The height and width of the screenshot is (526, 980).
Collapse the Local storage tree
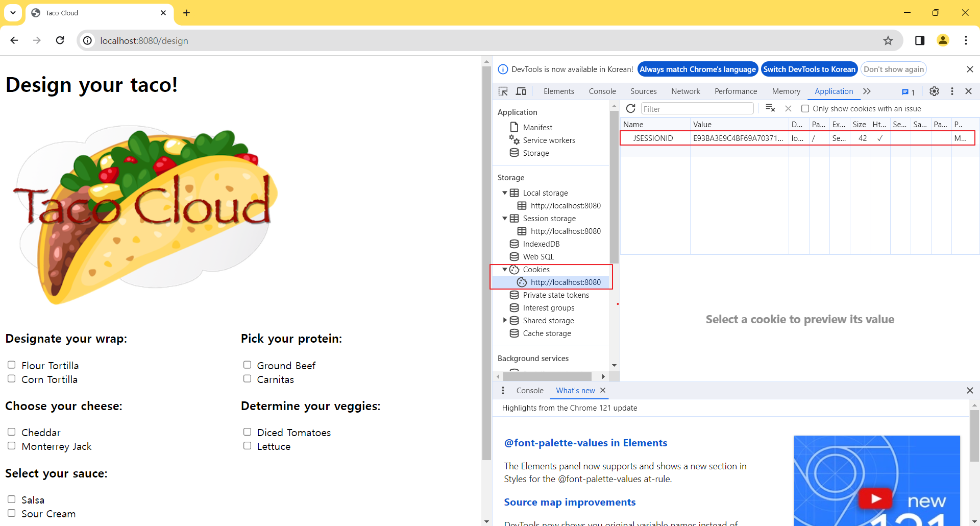[505, 193]
